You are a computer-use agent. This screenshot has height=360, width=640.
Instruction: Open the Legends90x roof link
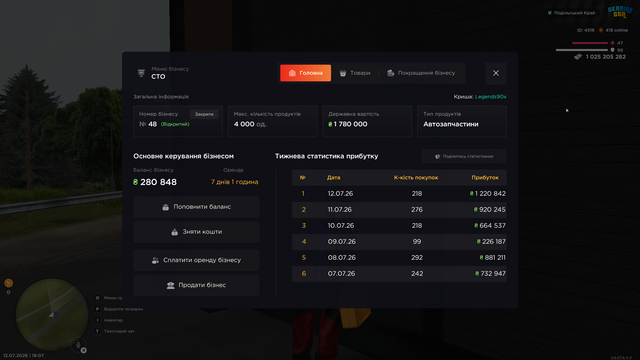pos(491,97)
